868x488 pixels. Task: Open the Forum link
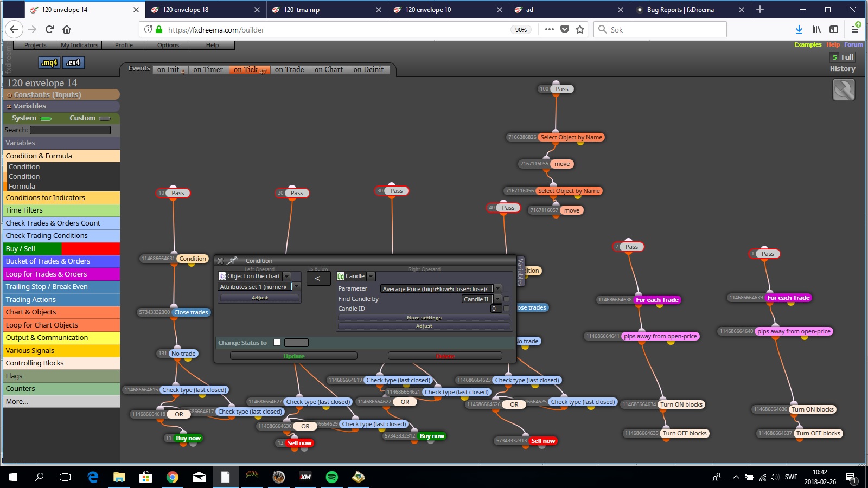click(x=853, y=44)
